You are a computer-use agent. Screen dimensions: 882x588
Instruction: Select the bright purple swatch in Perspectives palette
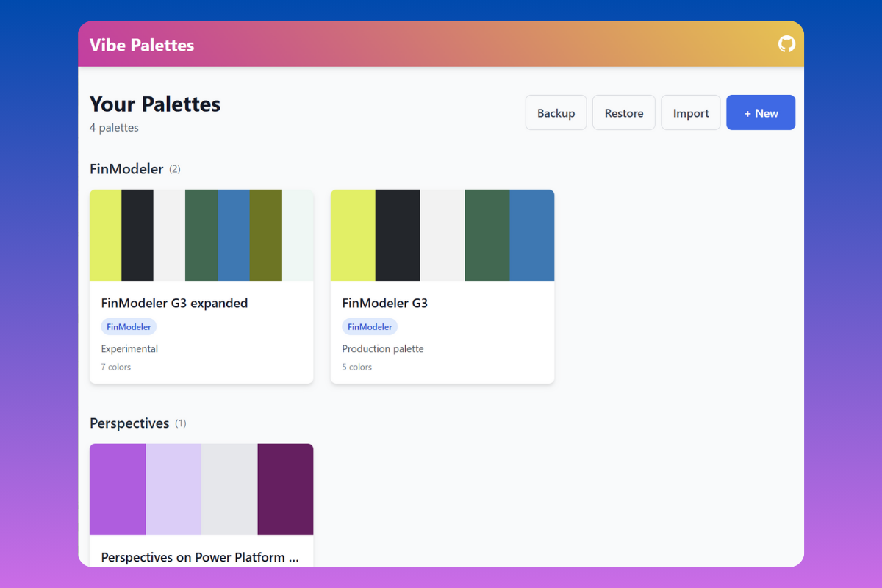pyautogui.click(x=118, y=489)
